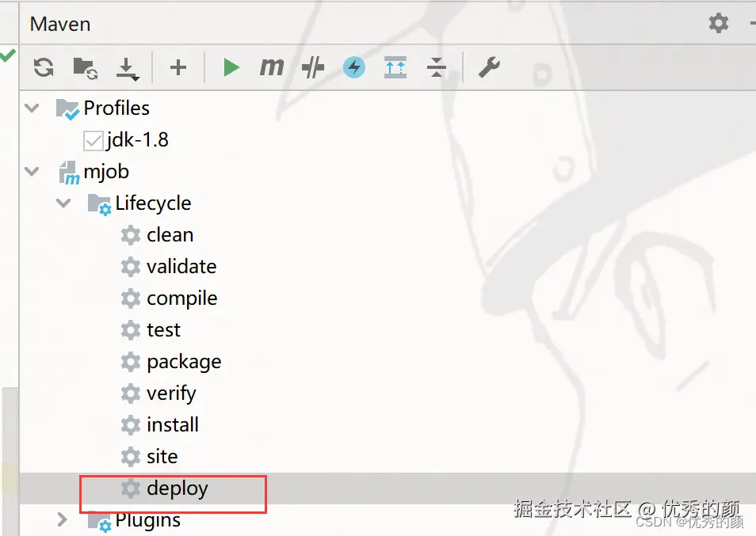Click the Maven panel title
The image size is (756, 536).
click(60, 24)
